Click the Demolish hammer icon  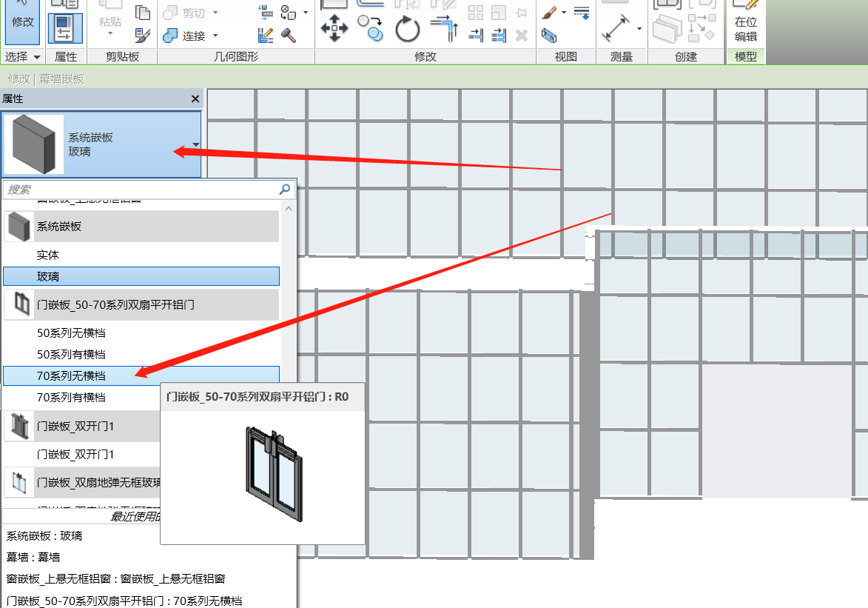[289, 35]
